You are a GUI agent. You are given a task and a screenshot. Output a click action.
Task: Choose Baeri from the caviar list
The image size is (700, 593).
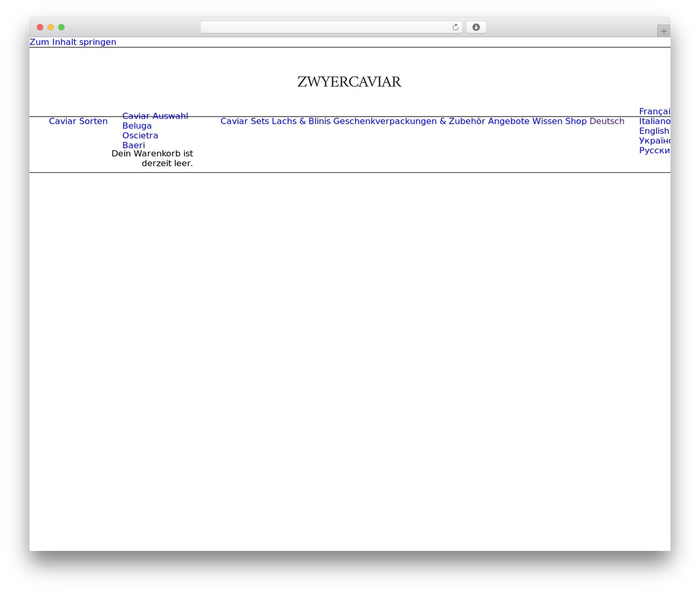[x=134, y=145]
